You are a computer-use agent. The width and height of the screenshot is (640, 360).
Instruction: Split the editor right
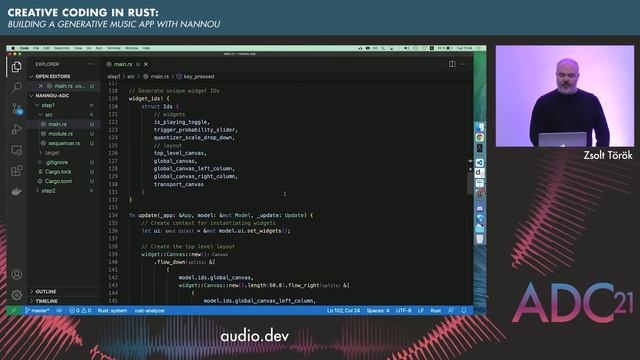pyautogui.click(x=452, y=64)
